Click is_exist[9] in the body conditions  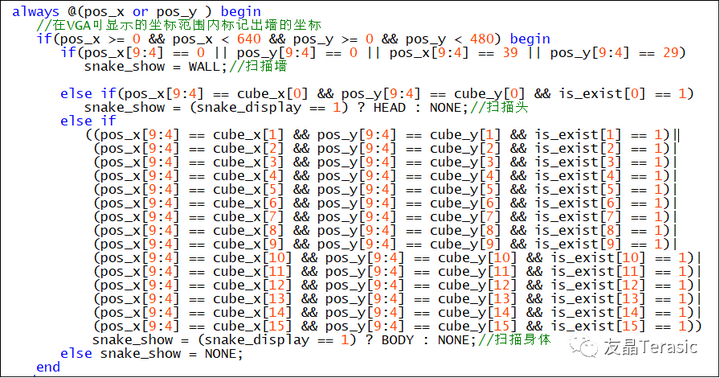[578, 244]
